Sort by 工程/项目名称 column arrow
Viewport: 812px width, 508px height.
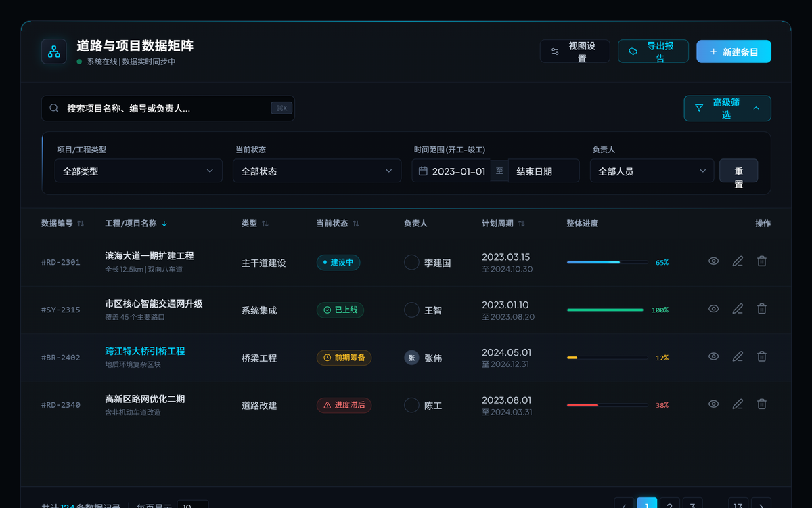click(164, 224)
